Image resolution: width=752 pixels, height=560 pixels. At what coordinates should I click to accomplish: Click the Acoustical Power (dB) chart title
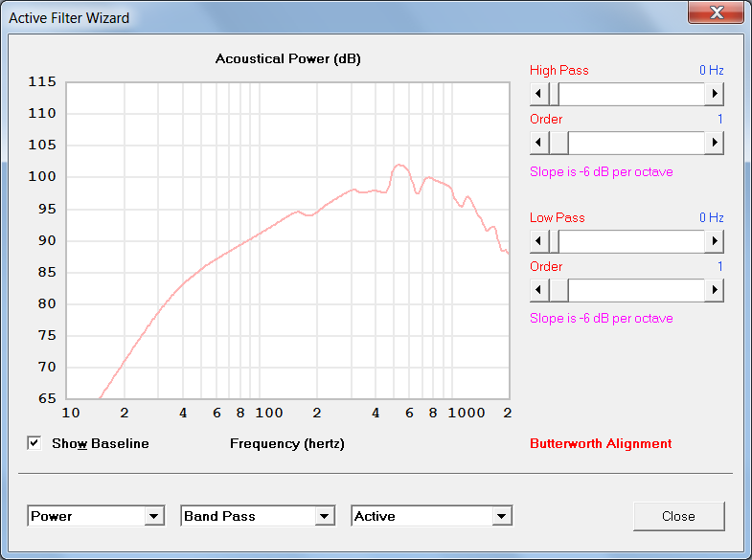(287, 59)
